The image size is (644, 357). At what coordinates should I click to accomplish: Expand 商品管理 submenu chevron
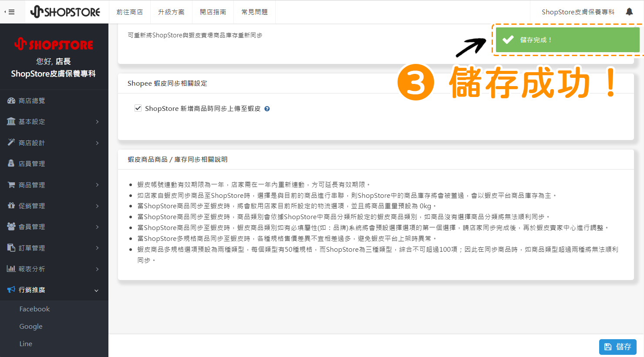tap(97, 185)
